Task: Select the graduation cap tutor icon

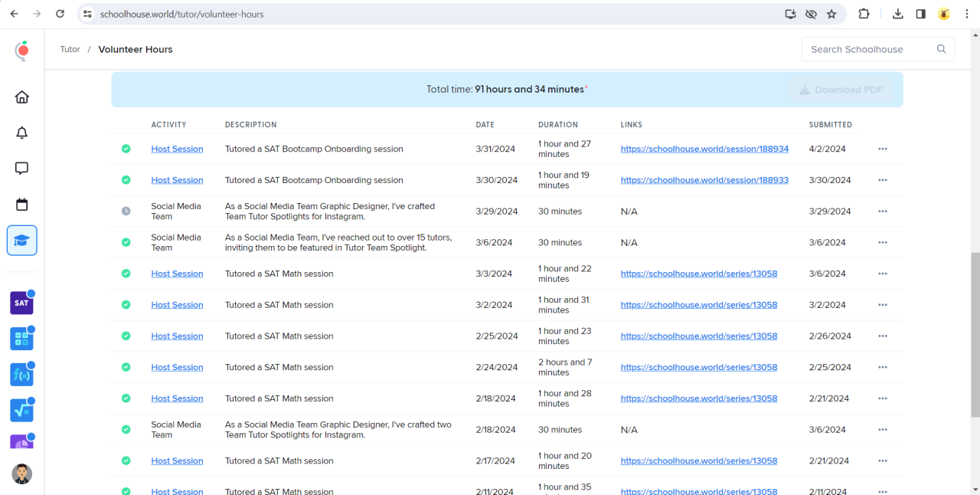Action: coord(22,241)
